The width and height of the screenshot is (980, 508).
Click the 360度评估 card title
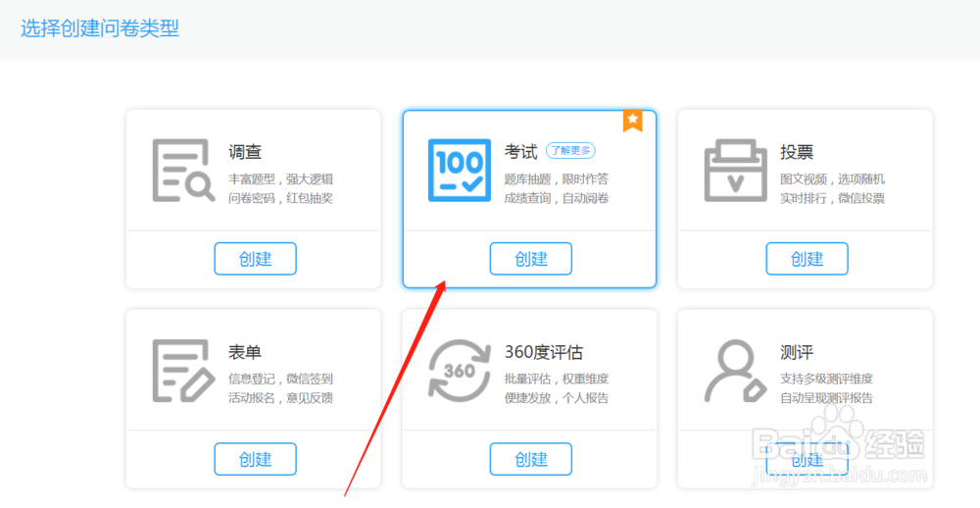coord(544,352)
